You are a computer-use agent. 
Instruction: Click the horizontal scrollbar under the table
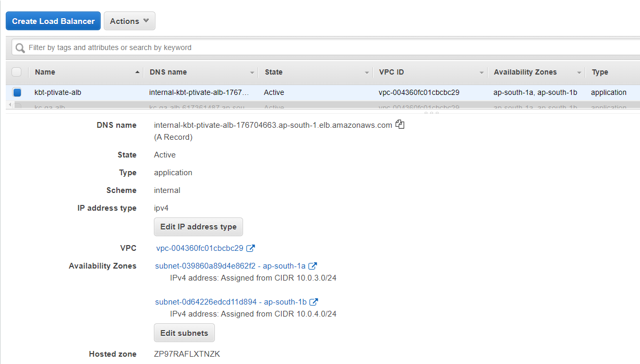coord(323,105)
